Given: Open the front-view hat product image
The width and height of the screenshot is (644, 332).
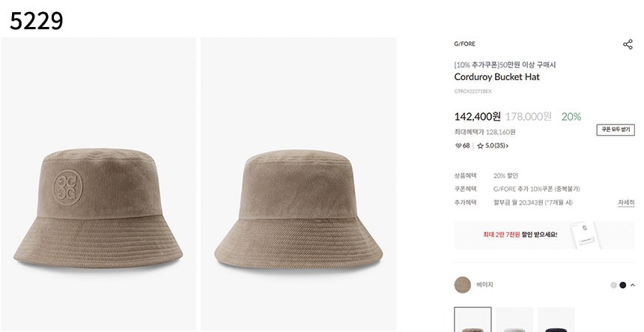Looking at the screenshot, I should click(x=98, y=184).
